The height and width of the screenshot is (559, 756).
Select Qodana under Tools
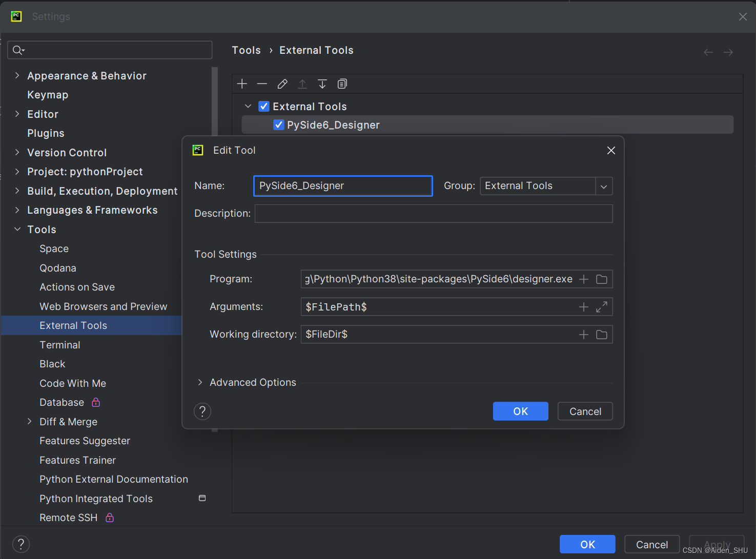(x=58, y=268)
